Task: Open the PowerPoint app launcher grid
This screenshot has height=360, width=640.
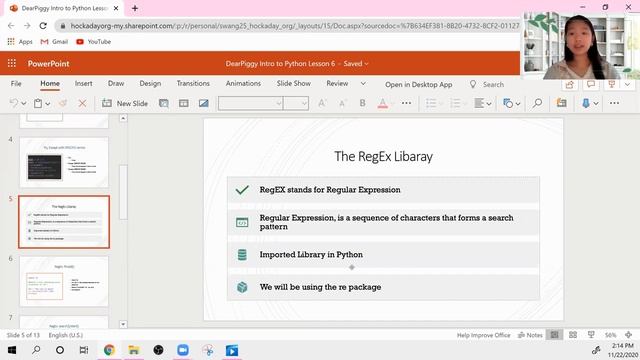Action: (12, 63)
